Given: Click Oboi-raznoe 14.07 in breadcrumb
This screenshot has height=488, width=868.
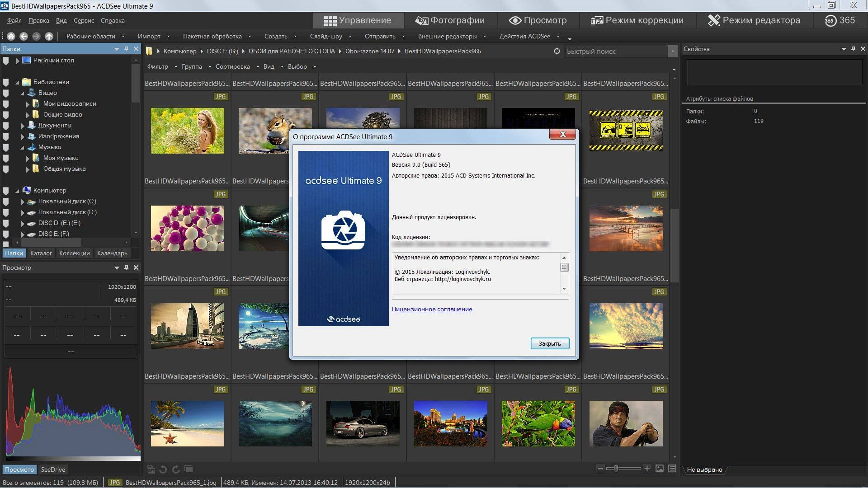Looking at the screenshot, I should (x=370, y=51).
